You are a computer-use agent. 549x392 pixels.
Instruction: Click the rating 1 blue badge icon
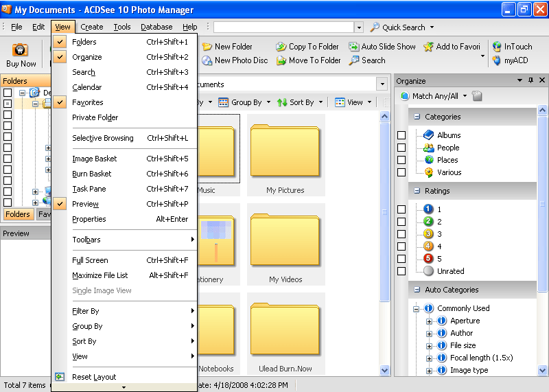click(428, 209)
